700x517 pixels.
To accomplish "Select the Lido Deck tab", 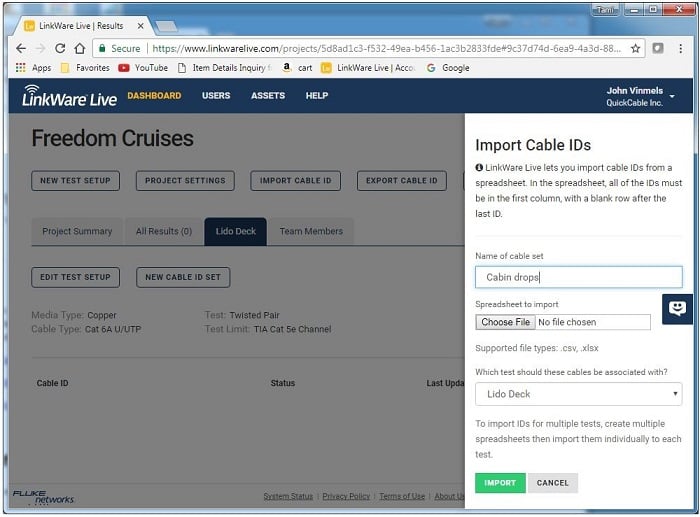I will coord(236,231).
